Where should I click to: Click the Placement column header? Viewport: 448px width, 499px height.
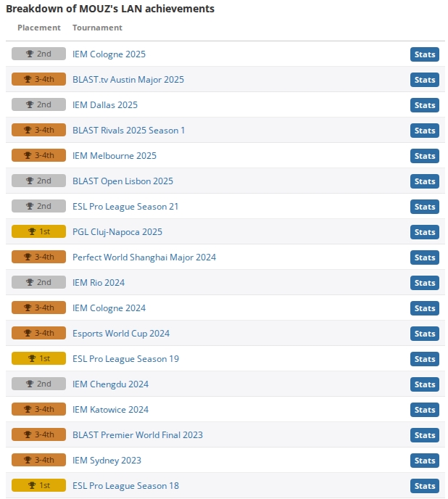[39, 28]
